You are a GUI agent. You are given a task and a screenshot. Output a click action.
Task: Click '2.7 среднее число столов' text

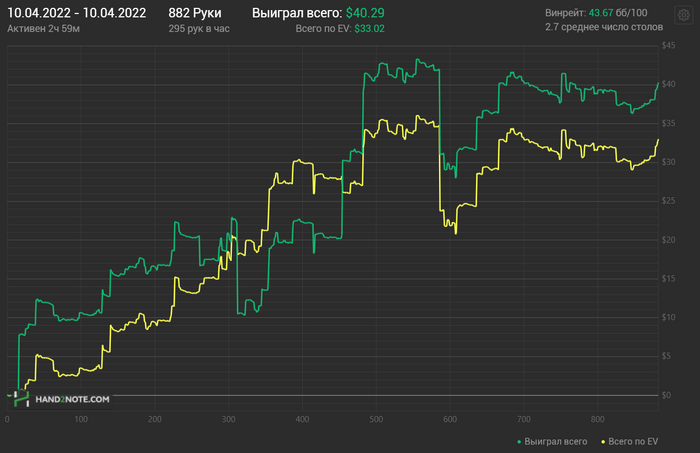(604, 27)
